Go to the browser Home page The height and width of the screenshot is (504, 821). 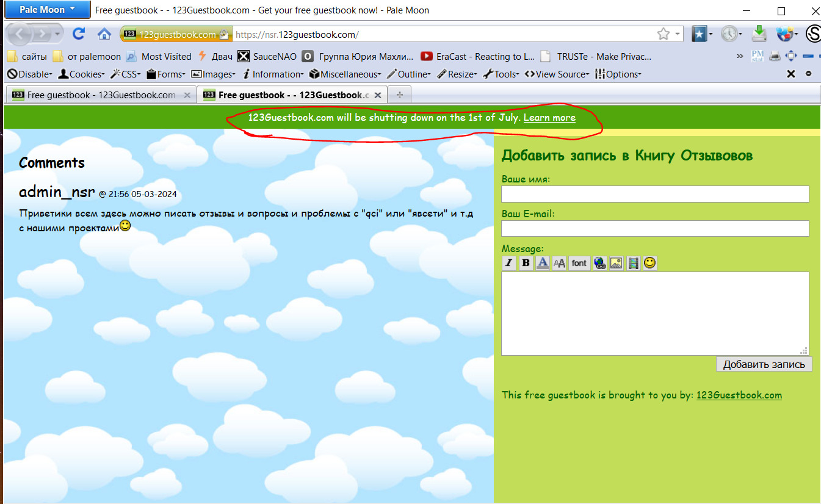[104, 34]
